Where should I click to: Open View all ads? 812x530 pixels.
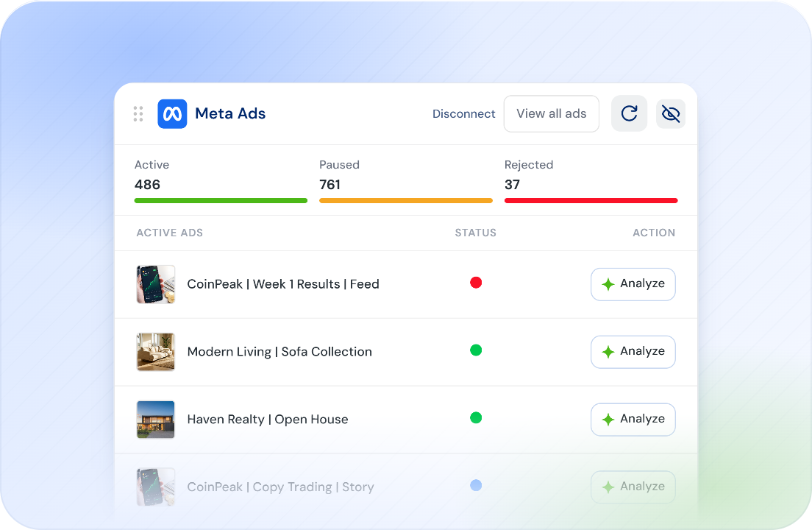pos(552,113)
